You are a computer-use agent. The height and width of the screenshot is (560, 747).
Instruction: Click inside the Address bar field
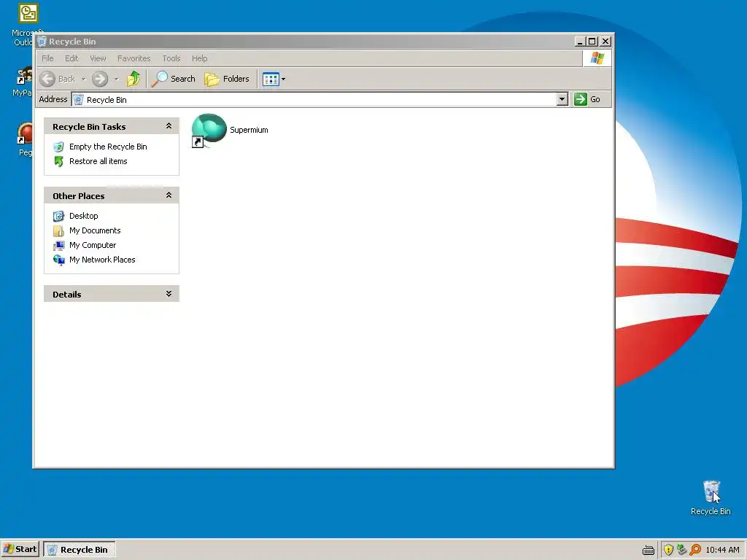click(x=314, y=99)
